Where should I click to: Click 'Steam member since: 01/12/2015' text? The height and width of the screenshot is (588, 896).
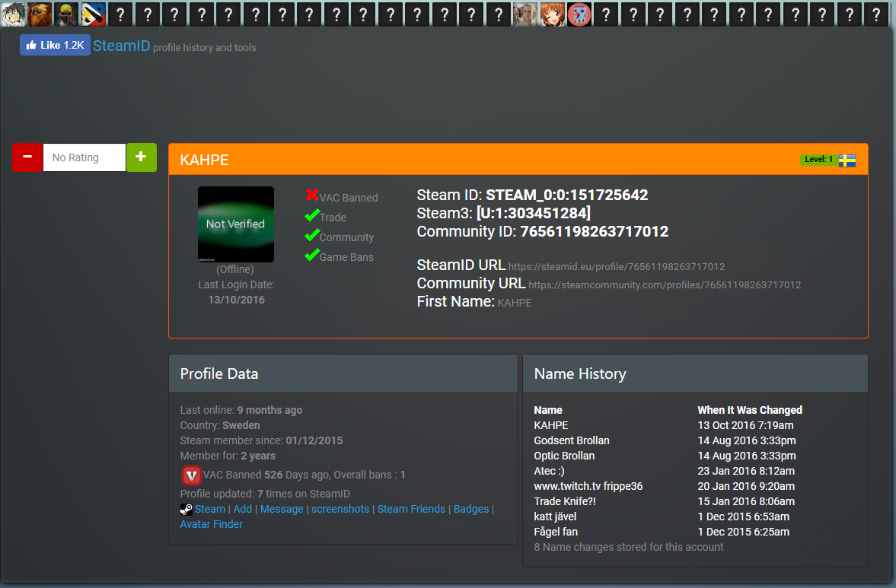tap(261, 440)
